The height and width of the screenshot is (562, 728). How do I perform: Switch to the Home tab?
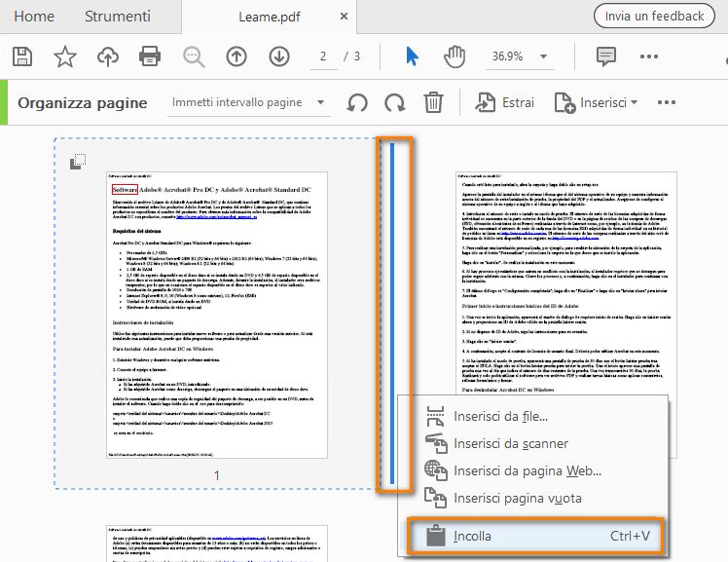[34, 17]
